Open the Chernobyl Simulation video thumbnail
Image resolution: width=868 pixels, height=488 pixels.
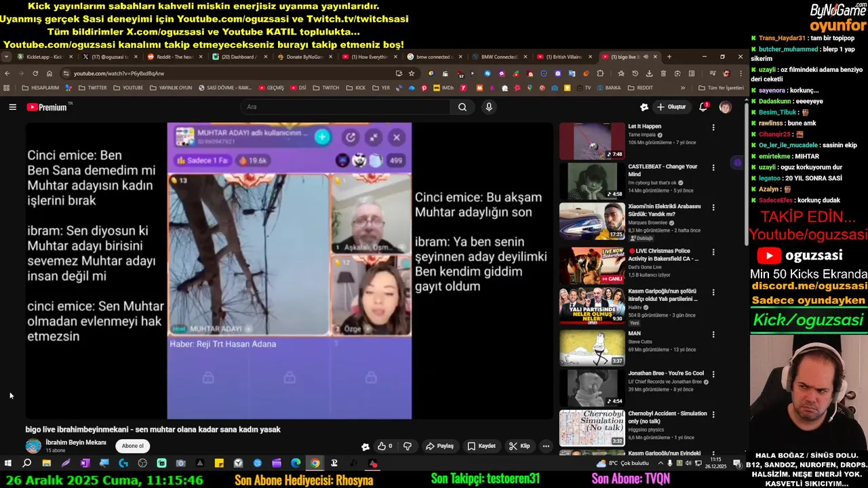[592, 428]
